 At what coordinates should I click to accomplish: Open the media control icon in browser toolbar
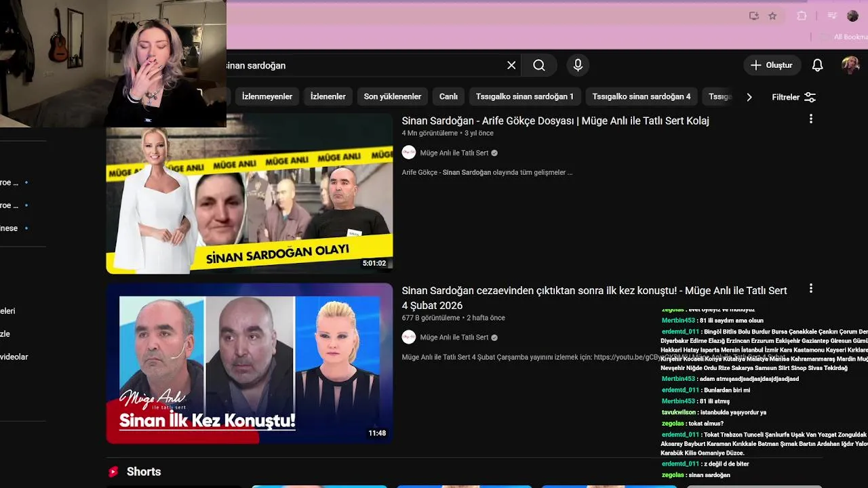832,16
